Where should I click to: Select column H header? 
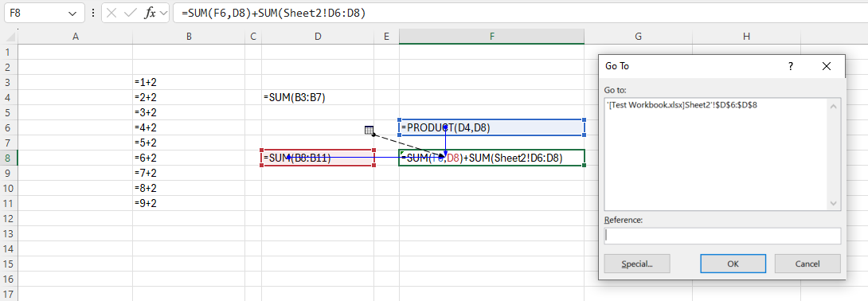tap(746, 37)
